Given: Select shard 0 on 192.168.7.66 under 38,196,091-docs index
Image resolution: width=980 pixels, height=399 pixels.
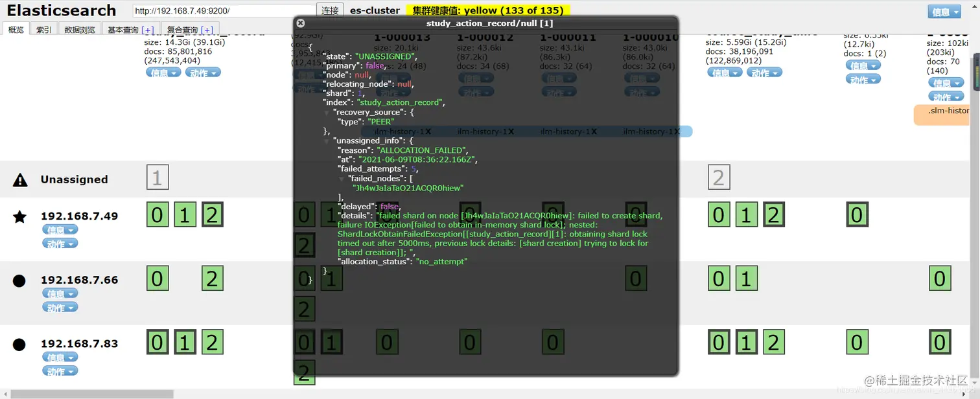Looking at the screenshot, I should [x=718, y=279].
